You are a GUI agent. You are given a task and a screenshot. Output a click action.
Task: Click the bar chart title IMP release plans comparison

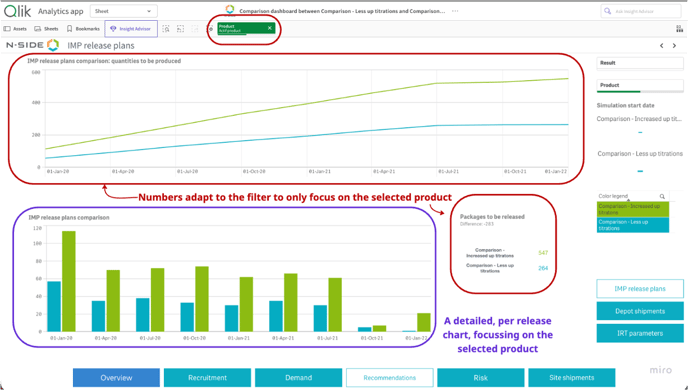point(69,217)
